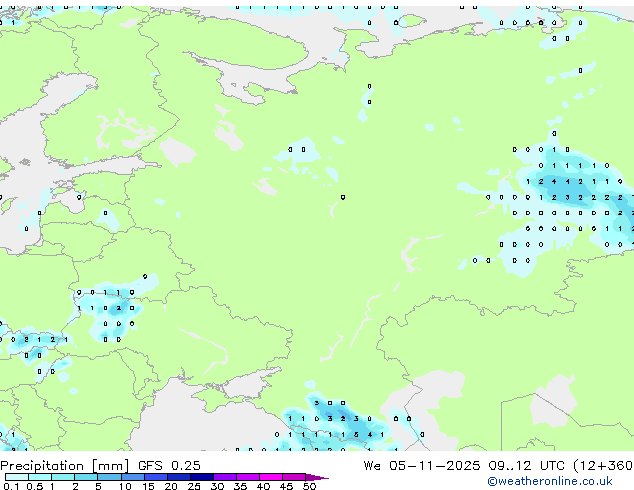
Task: Click the '45' legend scale label
Action: [286, 486]
